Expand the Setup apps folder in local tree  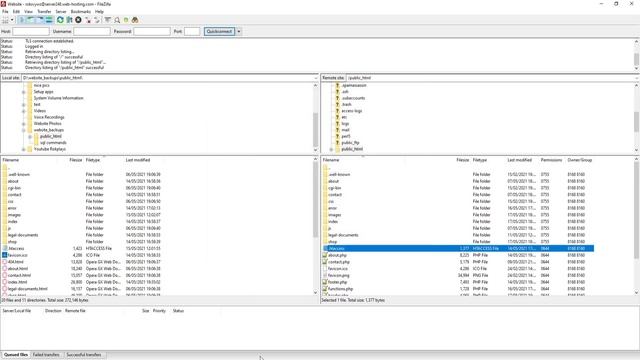24,92
